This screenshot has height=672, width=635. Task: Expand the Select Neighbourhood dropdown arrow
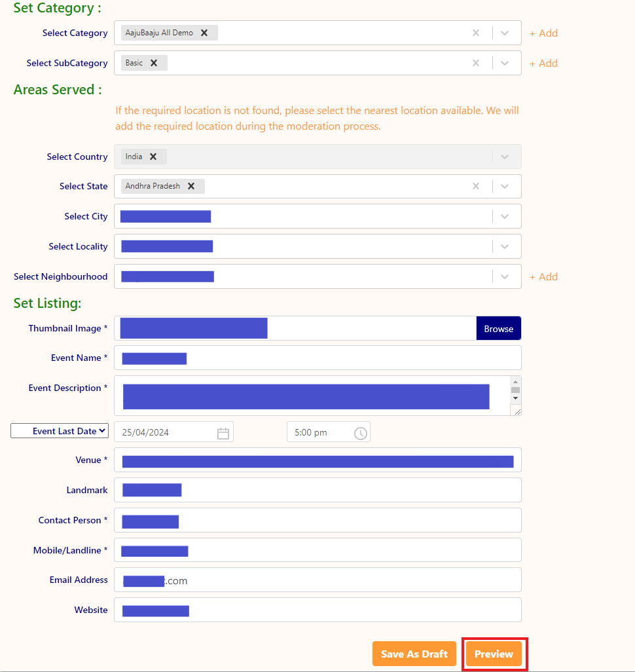tap(505, 276)
